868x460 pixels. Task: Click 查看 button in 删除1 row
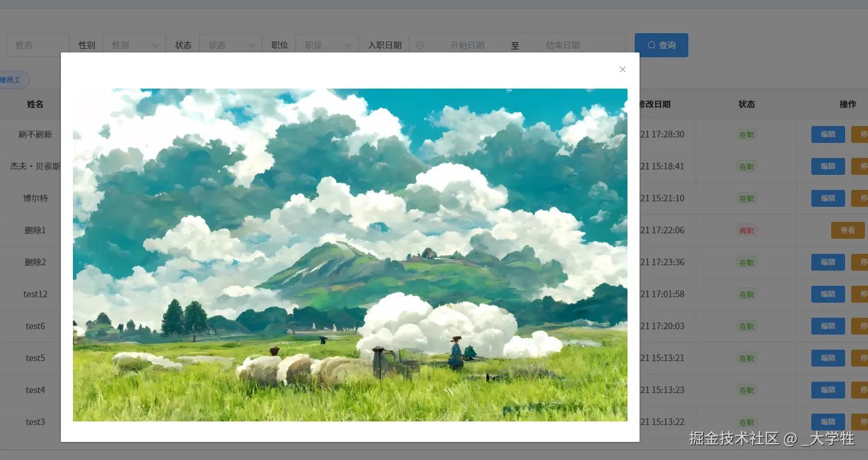(848, 230)
